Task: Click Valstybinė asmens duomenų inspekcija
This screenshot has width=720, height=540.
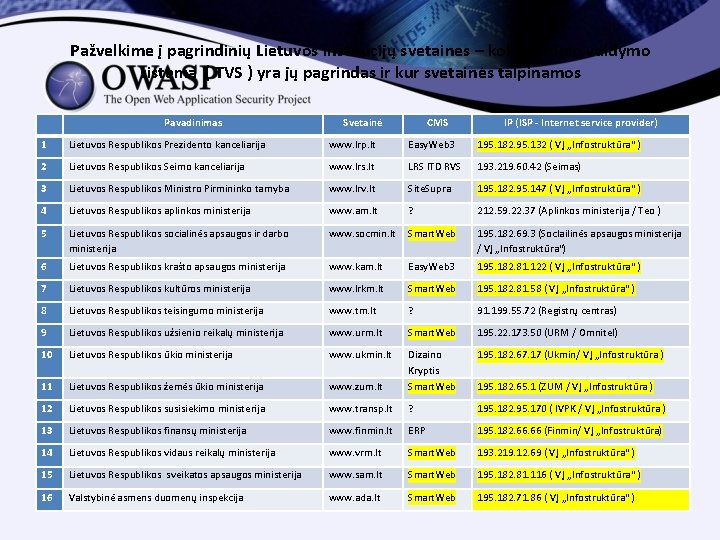Action: coord(156,498)
